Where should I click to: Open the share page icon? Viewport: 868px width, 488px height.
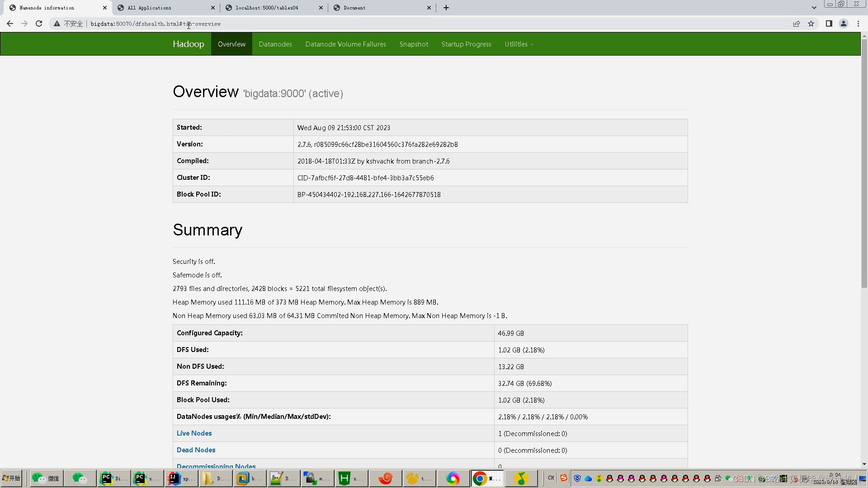pos(797,23)
